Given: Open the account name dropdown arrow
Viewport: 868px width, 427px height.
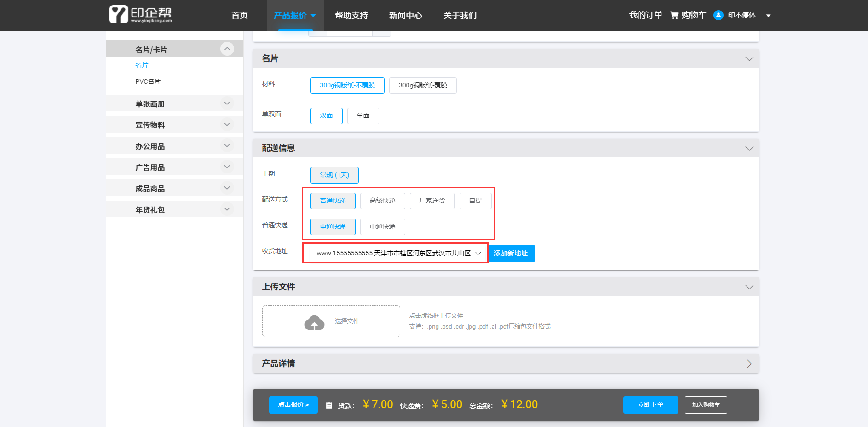Looking at the screenshot, I should pos(768,16).
